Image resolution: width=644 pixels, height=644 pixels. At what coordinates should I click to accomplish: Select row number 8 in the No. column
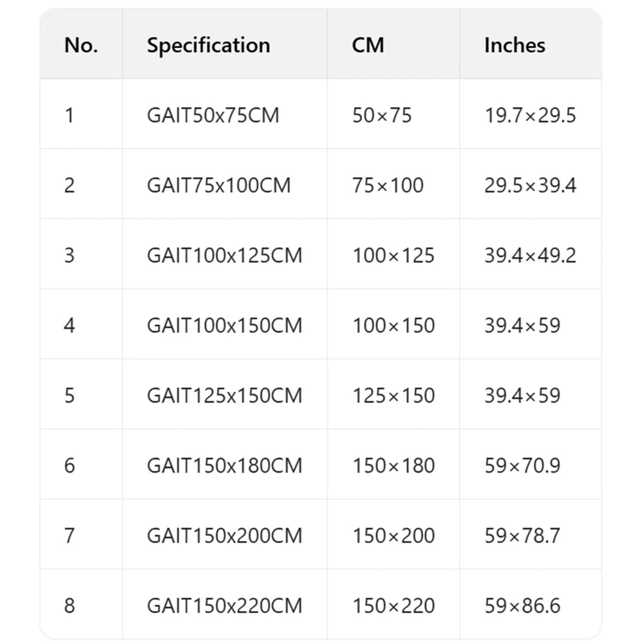tap(70, 606)
